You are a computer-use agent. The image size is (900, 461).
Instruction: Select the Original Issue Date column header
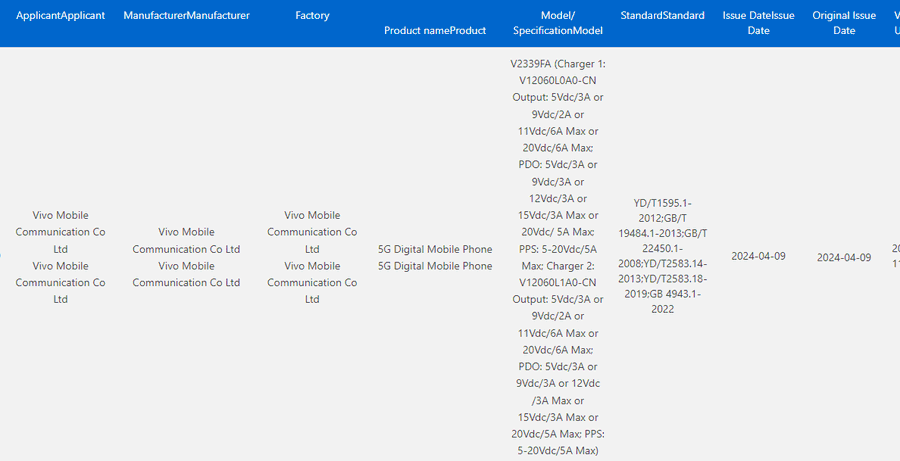[x=844, y=23]
